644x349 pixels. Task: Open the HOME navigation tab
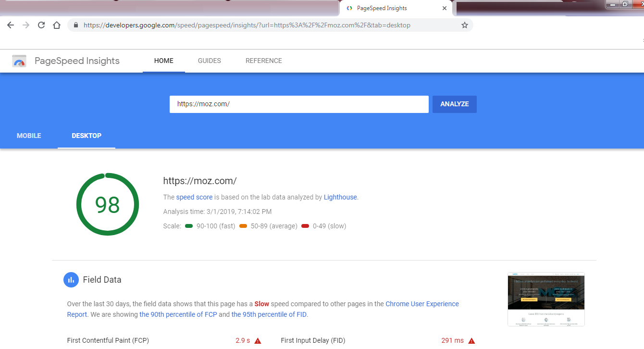click(x=164, y=61)
